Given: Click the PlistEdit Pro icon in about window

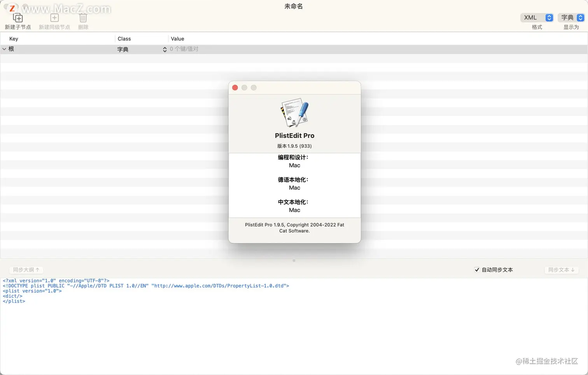Looking at the screenshot, I should (294, 113).
